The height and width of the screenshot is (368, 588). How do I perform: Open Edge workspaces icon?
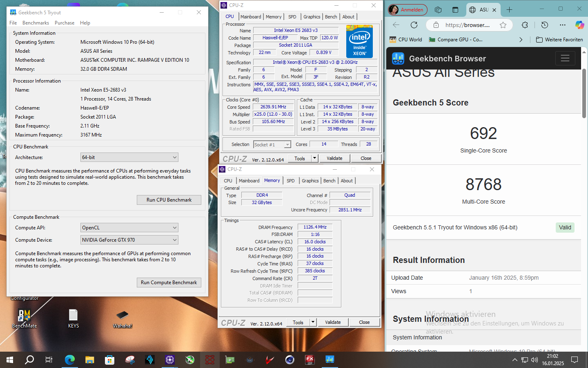438,9
